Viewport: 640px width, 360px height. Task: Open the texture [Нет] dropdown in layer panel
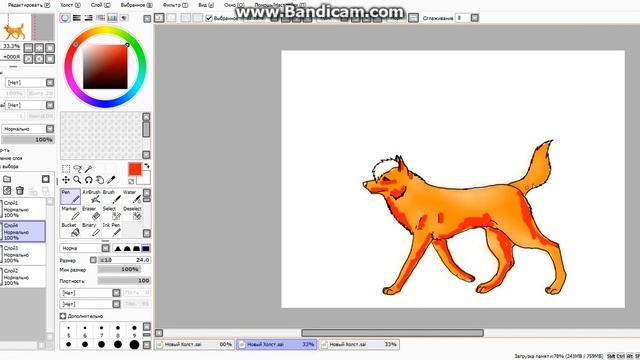[30, 82]
